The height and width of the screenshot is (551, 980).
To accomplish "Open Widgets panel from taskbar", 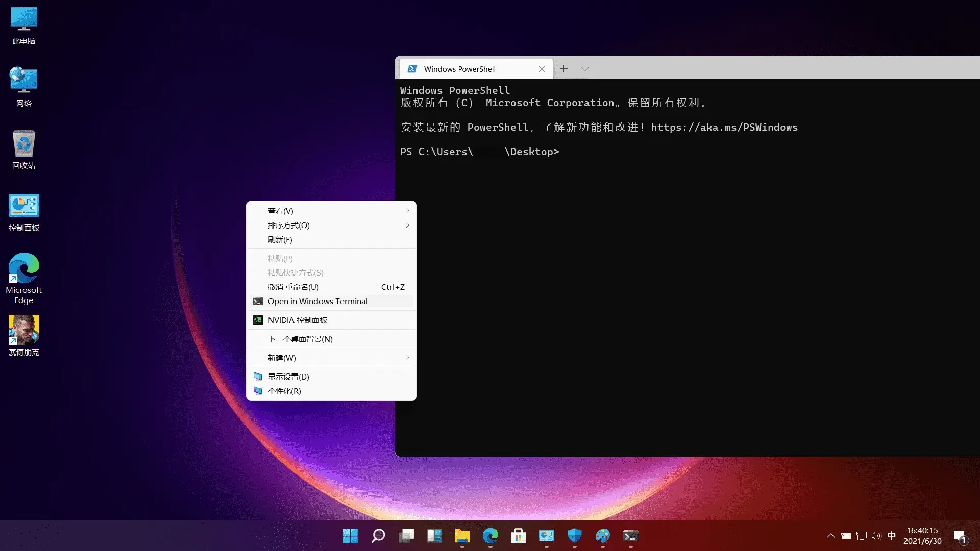I will pyautogui.click(x=434, y=536).
